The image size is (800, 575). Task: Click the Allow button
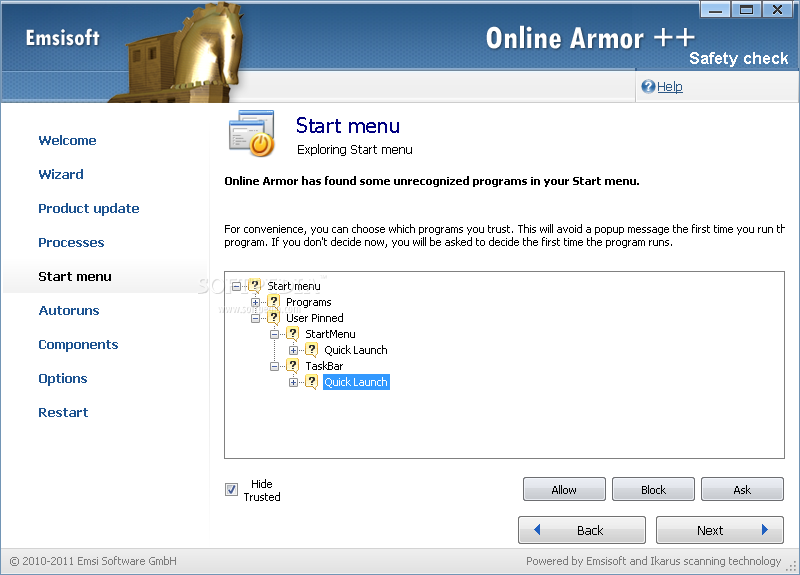pos(564,489)
